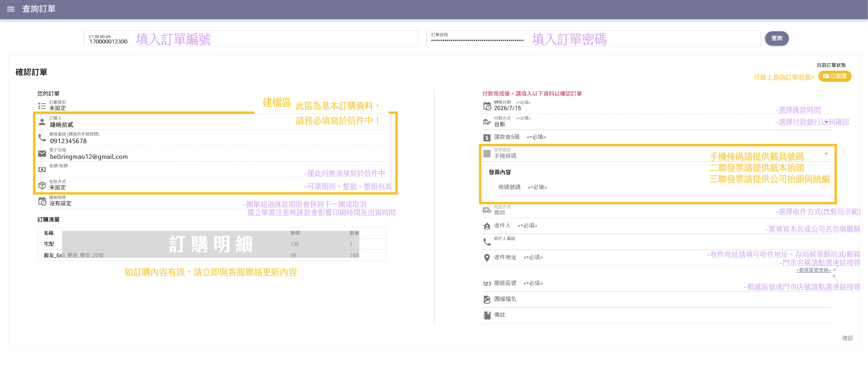Click the 訂單編號 input field
The image size is (868, 386).
[x=251, y=38]
